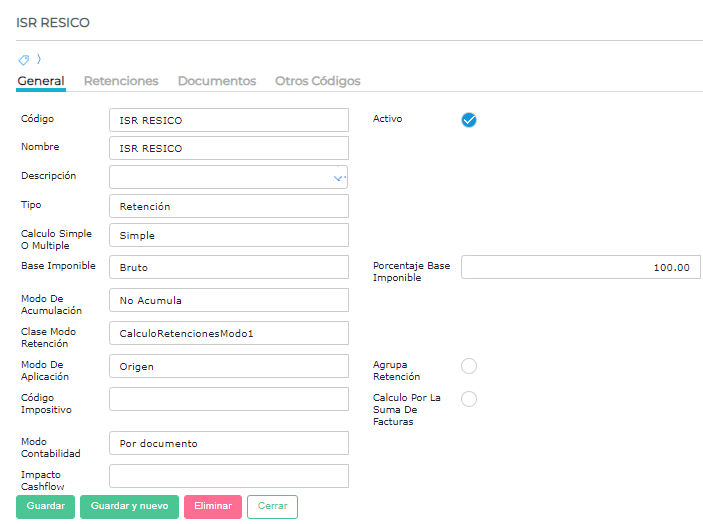703x524 pixels.
Task: Expand the chevron arrow beside the tag icon
Action: [x=38, y=60]
